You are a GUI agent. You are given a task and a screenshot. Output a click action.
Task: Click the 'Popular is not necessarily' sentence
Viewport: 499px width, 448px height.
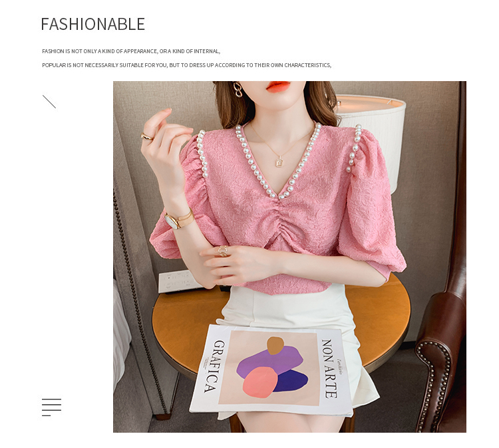pos(187,65)
